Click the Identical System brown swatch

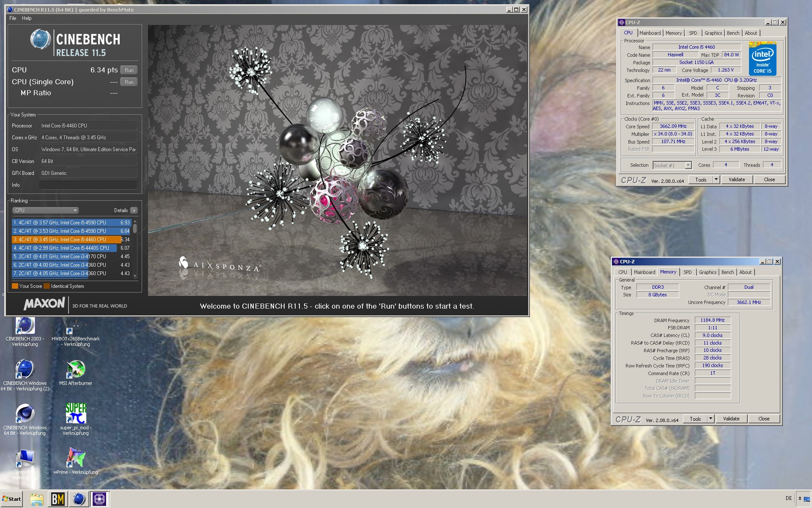(x=47, y=286)
